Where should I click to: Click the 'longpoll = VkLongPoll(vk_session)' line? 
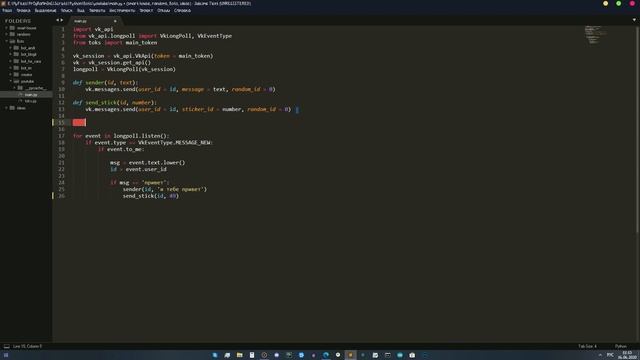pos(124,69)
